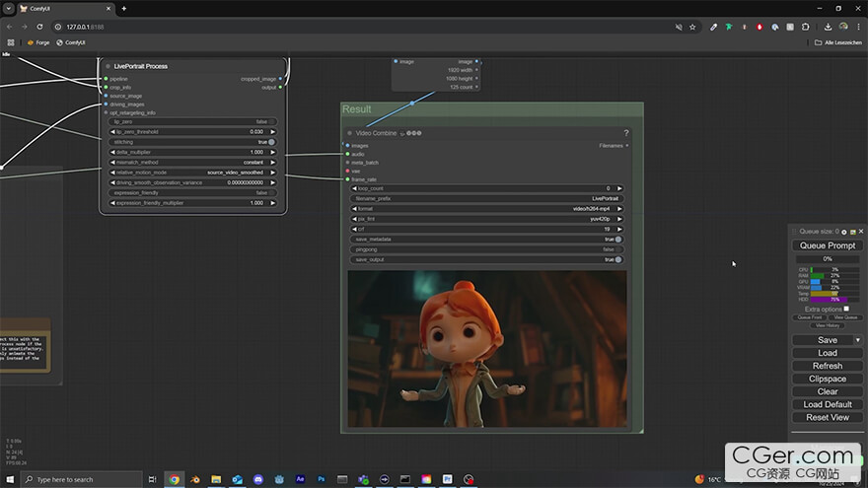Click the Refresh button
Screen dimensions: 868x488
(827, 366)
